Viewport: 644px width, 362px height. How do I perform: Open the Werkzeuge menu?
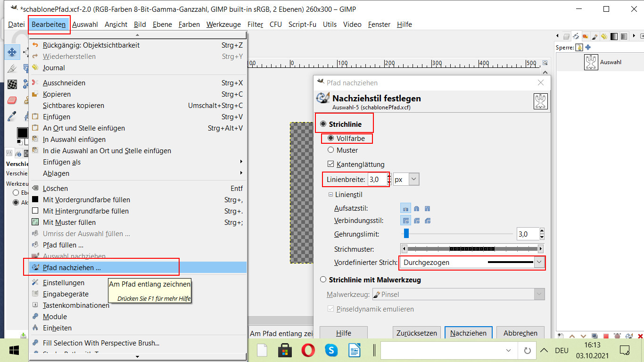[223, 25]
